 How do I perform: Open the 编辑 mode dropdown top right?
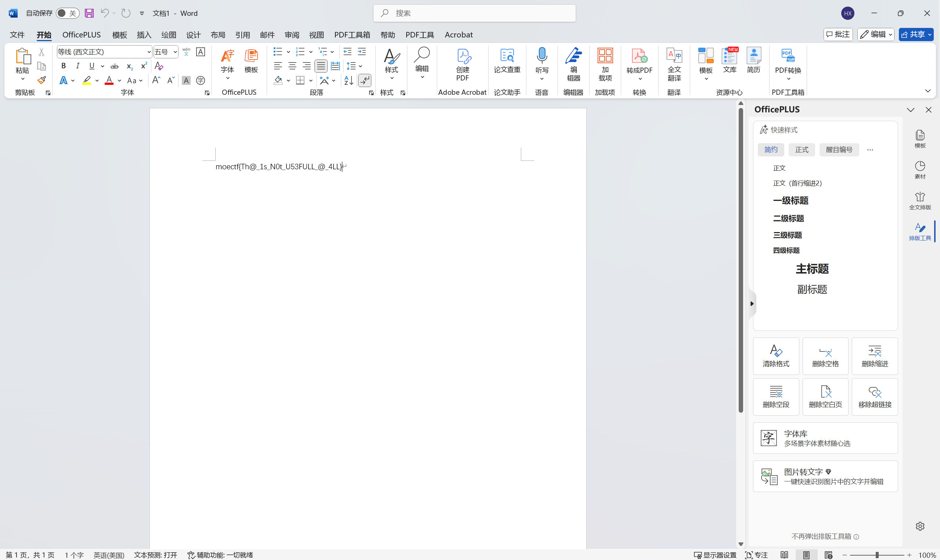tap(876, 35)
